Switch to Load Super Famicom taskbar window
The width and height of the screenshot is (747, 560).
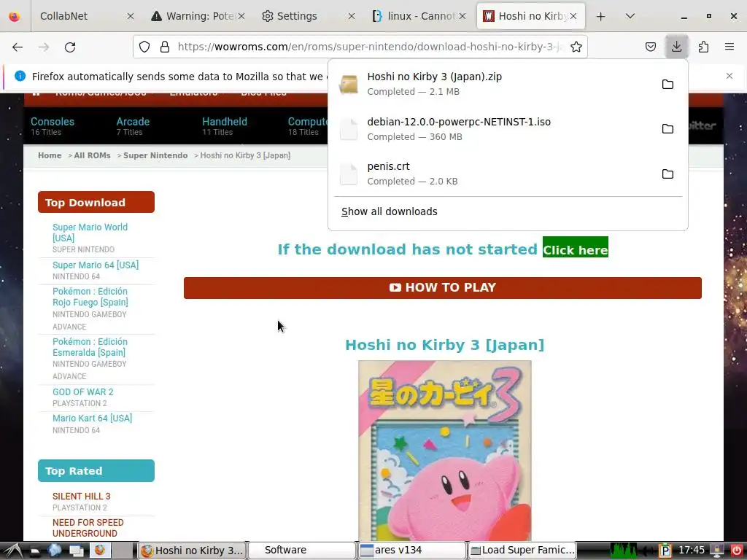[522, 551]
